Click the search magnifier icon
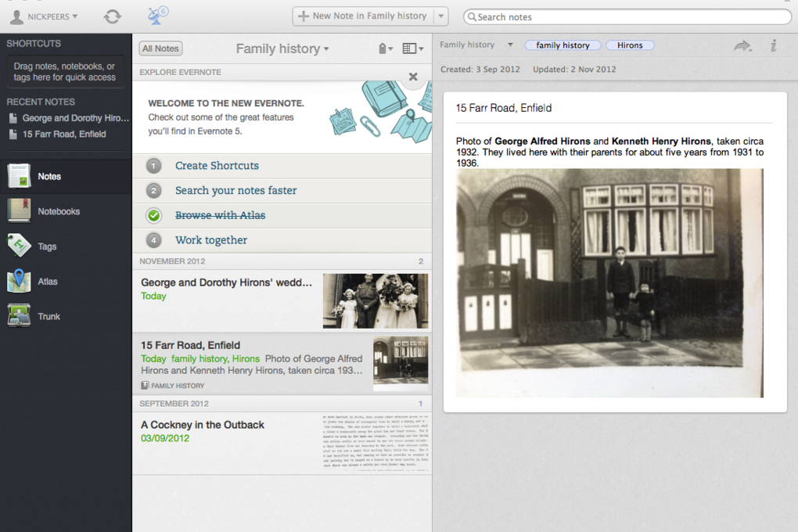Screen dimensions: 798x532 tap(472, 16)
